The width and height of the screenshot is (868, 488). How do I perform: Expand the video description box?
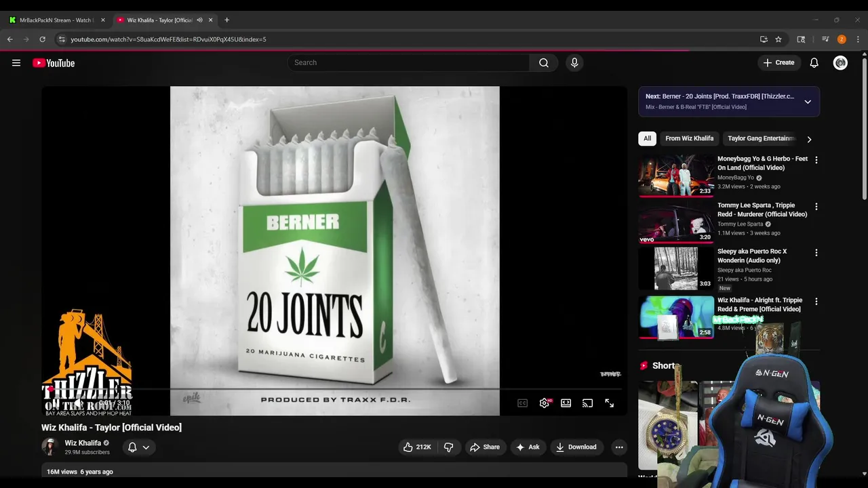click(x=334, y=471)
